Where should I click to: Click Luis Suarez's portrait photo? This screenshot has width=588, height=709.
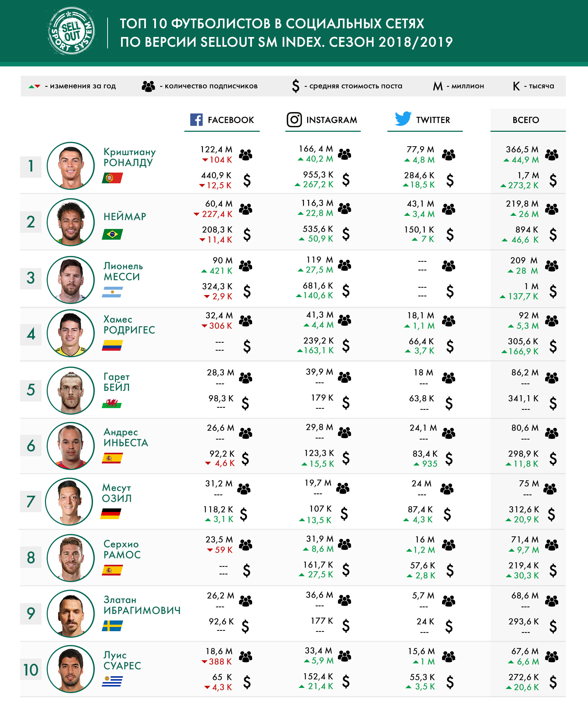coord(71,669)
